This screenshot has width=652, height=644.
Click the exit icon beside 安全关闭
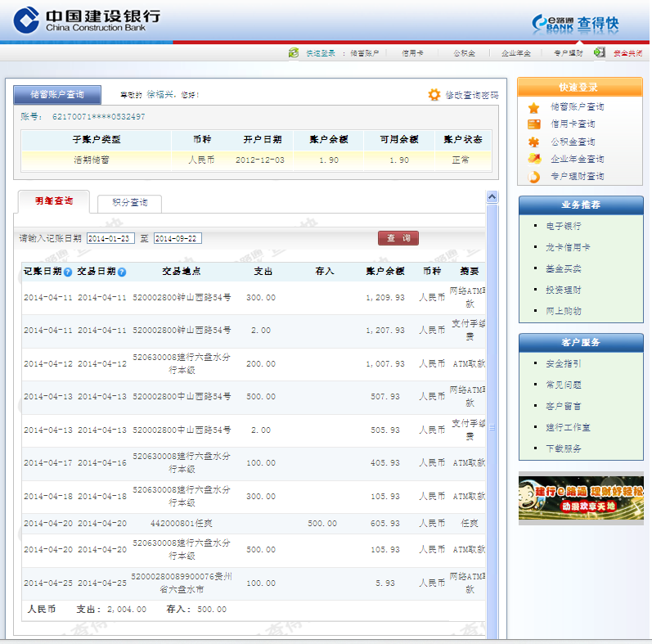(600, 52)
